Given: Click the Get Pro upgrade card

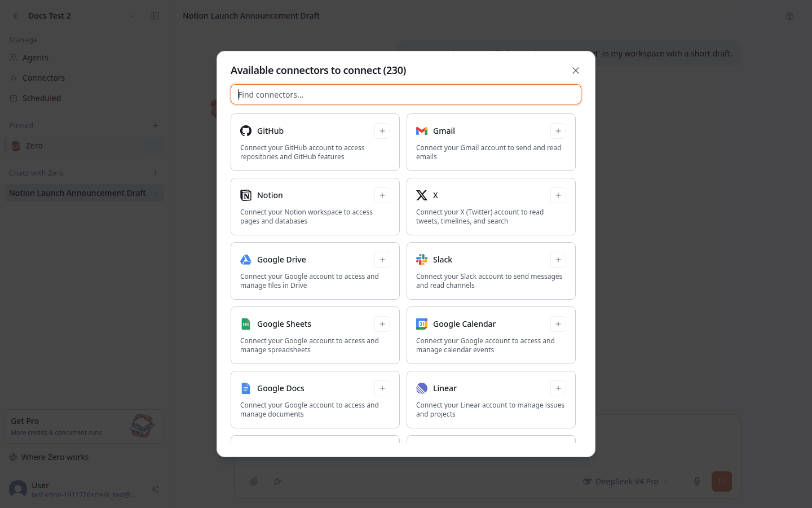Looking at the screenshot, I should coord(84,426).
